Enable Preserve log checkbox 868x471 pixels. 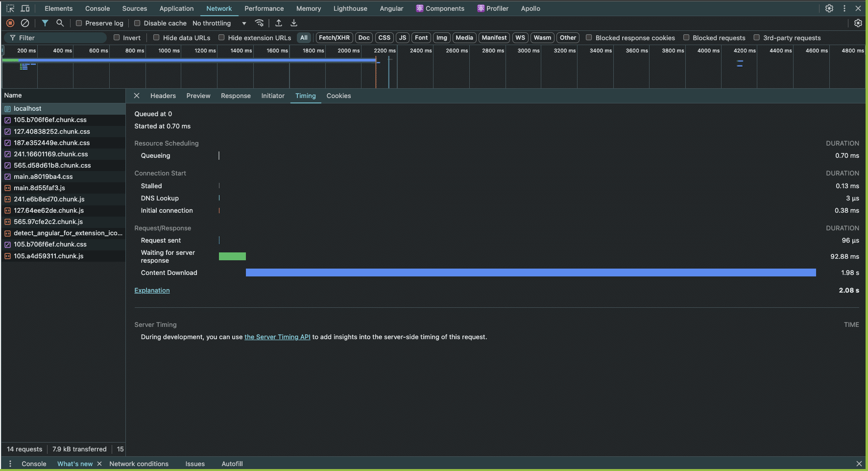pos(79,23)
